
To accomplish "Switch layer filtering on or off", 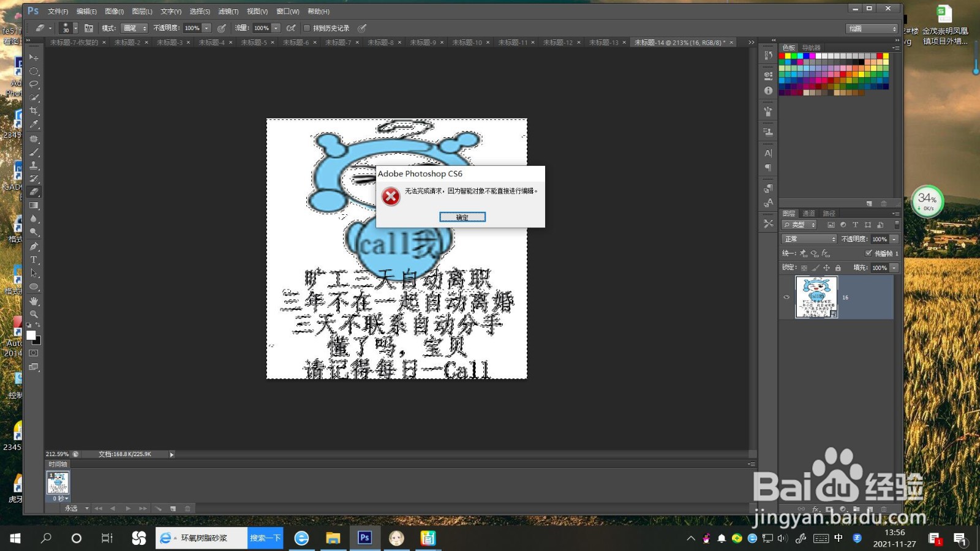I will coord(897,225).
